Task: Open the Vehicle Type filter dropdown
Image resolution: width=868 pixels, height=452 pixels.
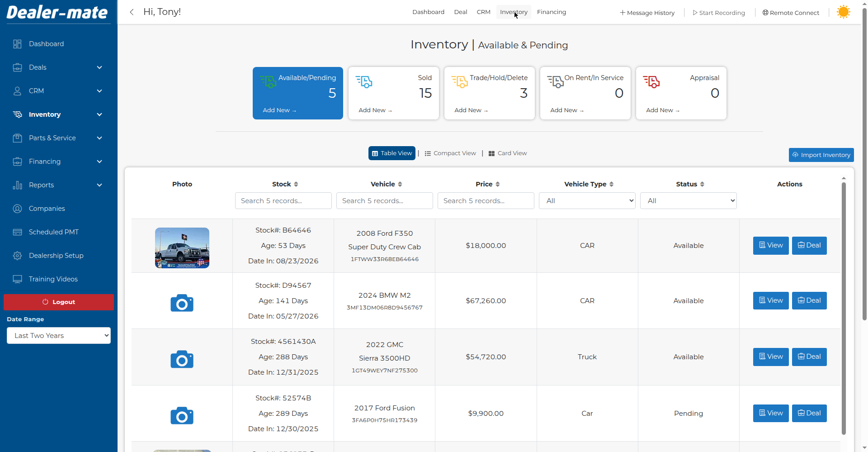Action: 587,201
